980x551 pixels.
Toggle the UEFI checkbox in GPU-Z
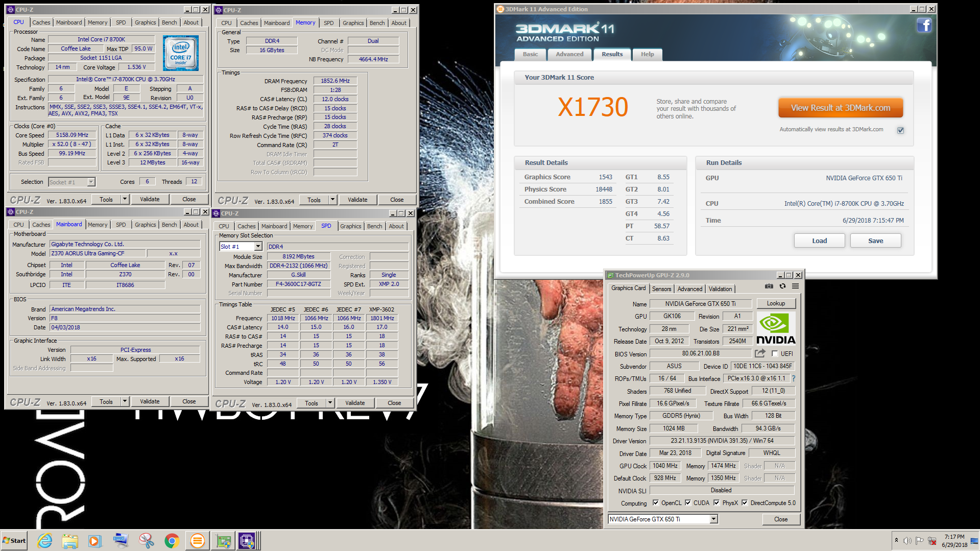(775, 353)
